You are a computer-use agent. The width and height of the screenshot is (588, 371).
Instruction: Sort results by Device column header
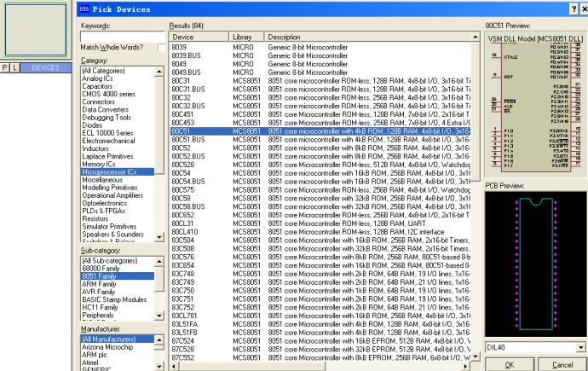[199, 37]
